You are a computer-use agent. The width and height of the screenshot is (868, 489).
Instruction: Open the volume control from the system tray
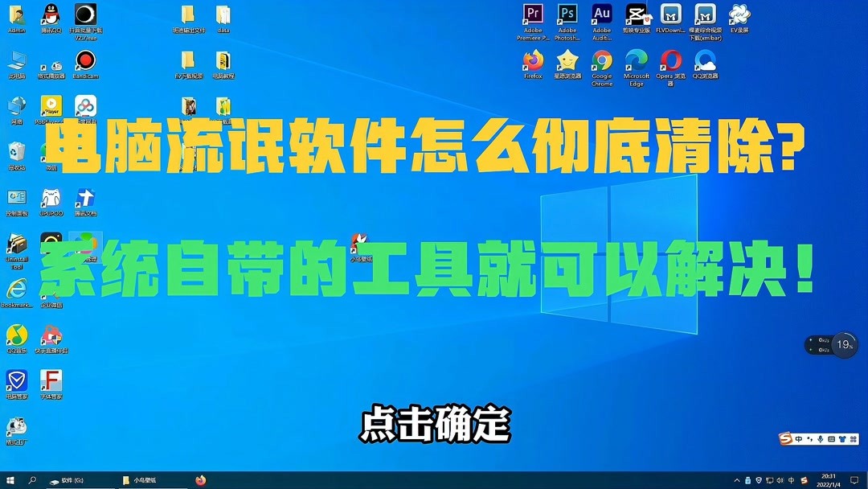click(780, 479)
